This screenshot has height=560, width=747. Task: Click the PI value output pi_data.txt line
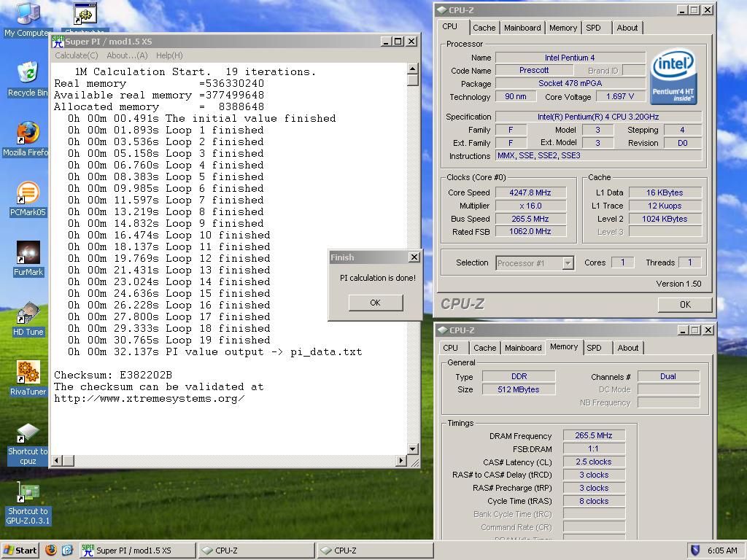pos(214,352)
